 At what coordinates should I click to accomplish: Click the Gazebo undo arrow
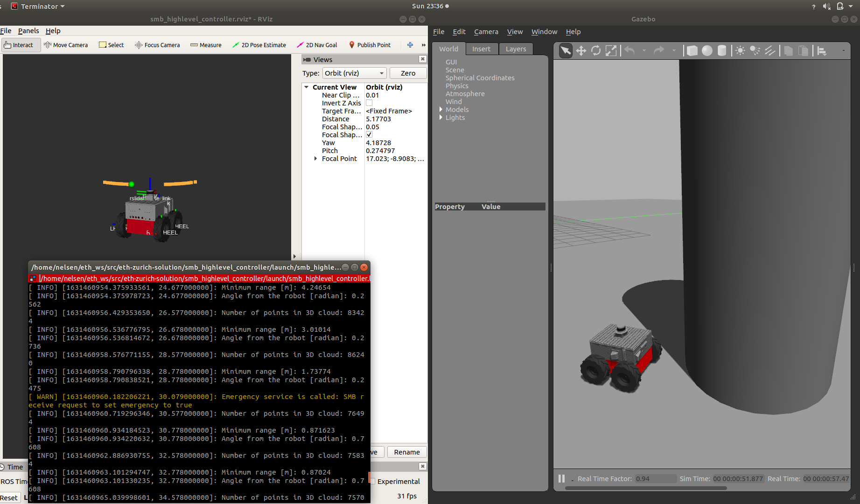click(x=629, y=50)
